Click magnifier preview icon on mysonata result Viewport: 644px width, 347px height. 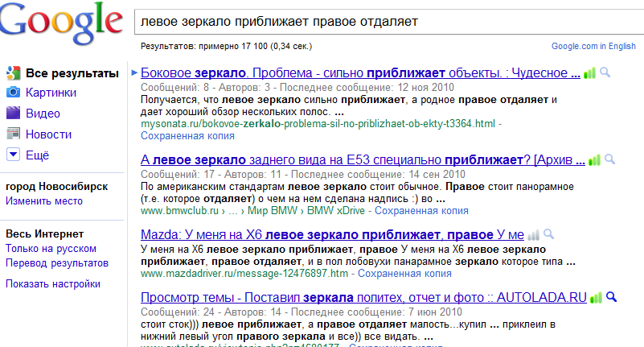pyautogui.click(x=605, y=72)
